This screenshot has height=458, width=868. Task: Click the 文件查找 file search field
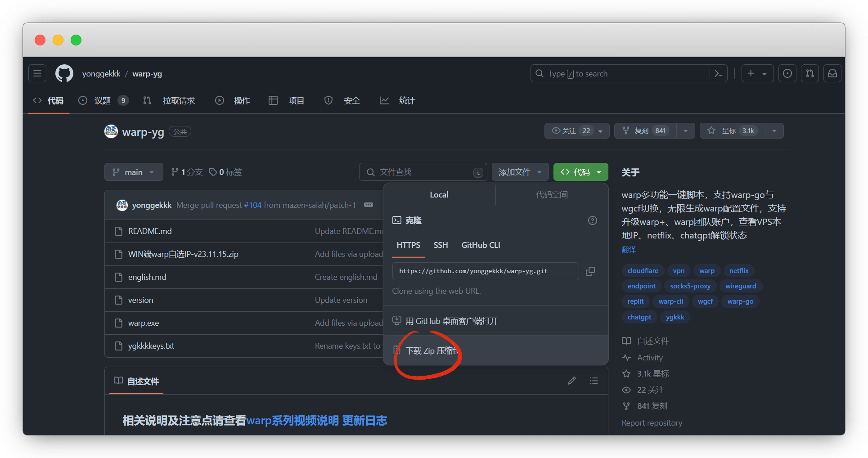(422, 172)
